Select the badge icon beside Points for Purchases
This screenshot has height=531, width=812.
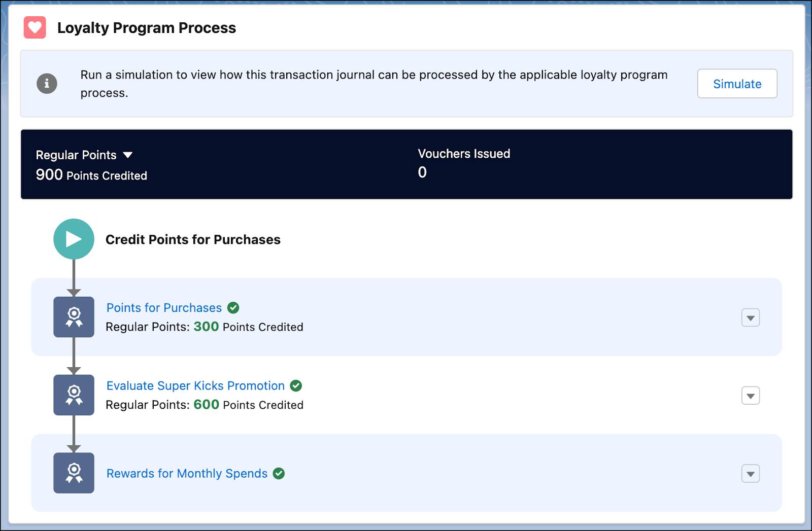74,317
